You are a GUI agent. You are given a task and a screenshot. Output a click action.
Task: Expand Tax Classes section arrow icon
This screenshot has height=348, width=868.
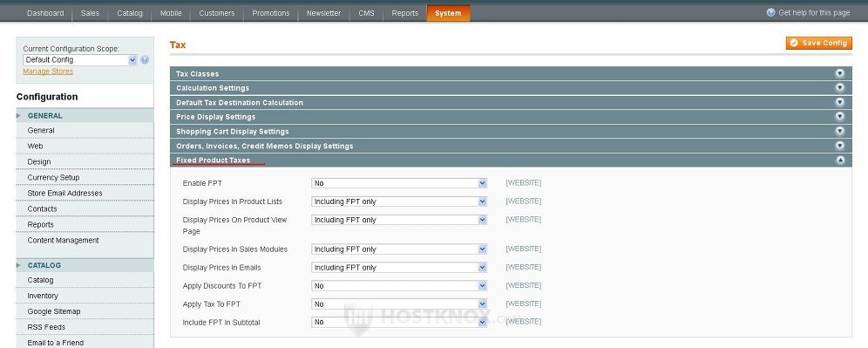pyautogui.click(x=840, y=73)
